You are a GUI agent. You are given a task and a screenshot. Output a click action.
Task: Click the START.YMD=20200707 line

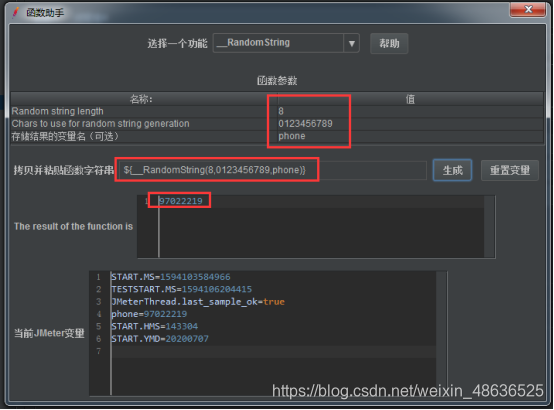(x=160, y=339)
